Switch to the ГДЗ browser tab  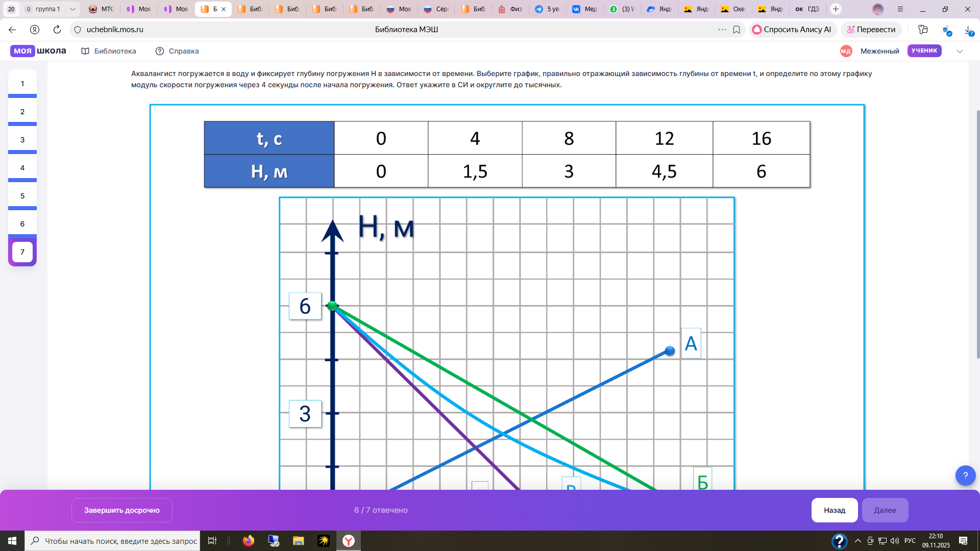pos(807,9)
